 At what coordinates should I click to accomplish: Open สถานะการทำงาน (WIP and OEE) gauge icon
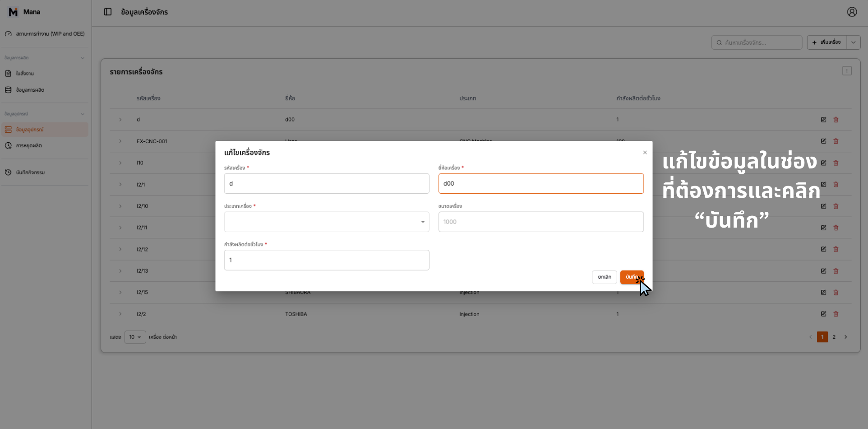coord(8,33)
